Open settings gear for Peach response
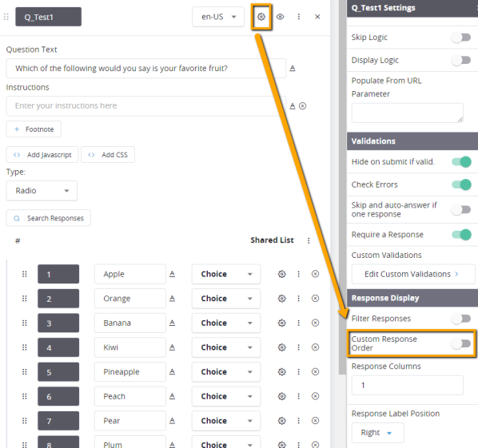 [x=282, y=396]
